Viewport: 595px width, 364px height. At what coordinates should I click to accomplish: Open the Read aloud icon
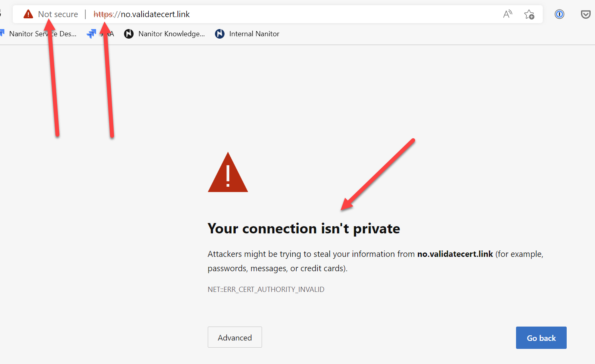coord(507,14)
